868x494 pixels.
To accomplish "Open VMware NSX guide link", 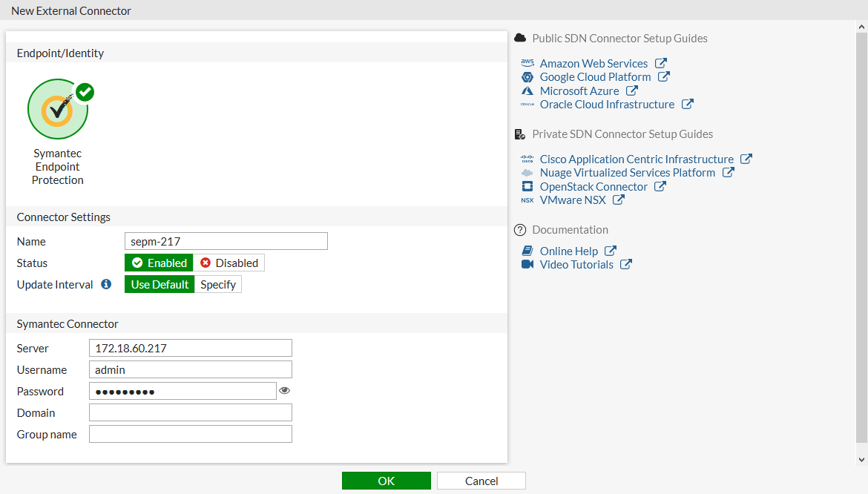I will pyautogui.click(x=573, y=200).
